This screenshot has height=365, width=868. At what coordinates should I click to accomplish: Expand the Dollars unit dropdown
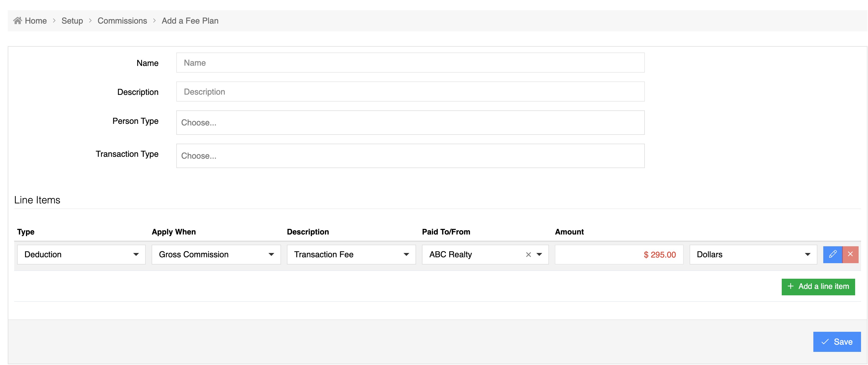point(753,255)
